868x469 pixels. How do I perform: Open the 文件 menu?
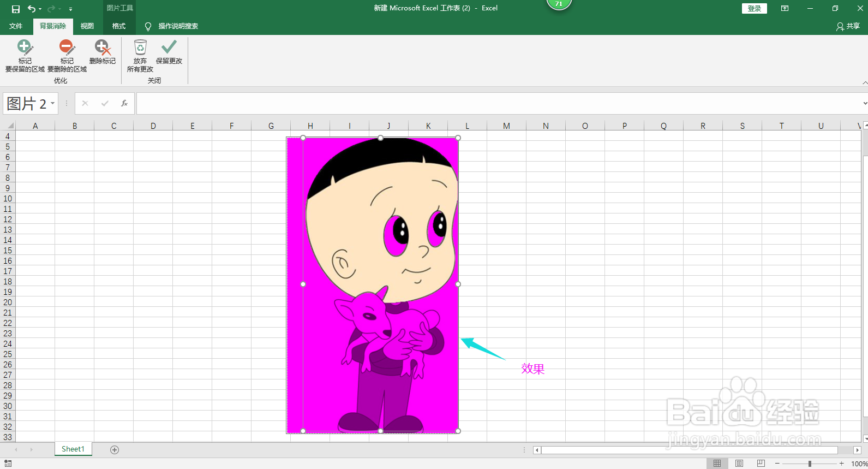(16, 26)
